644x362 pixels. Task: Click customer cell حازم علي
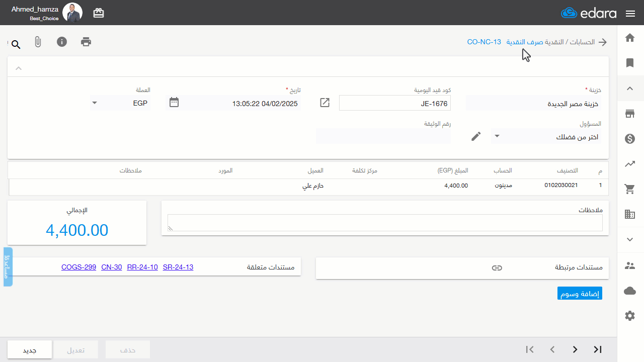tap(312, 186)
